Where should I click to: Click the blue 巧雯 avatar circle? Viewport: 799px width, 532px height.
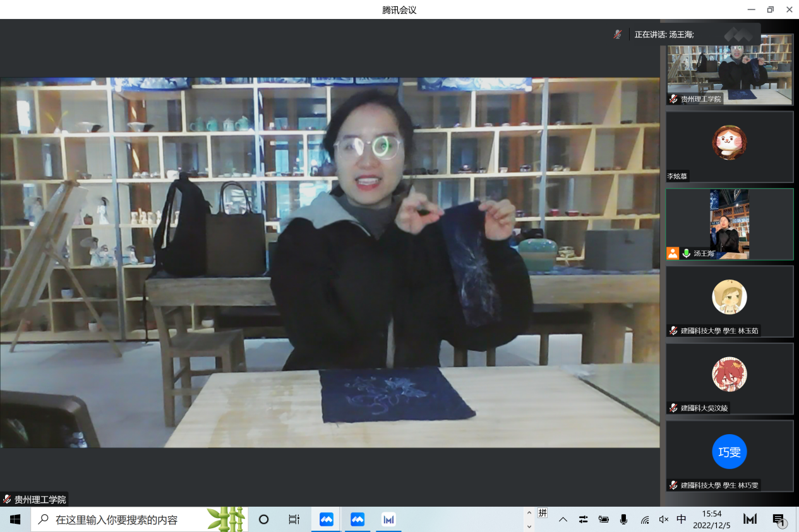(730, 452)
